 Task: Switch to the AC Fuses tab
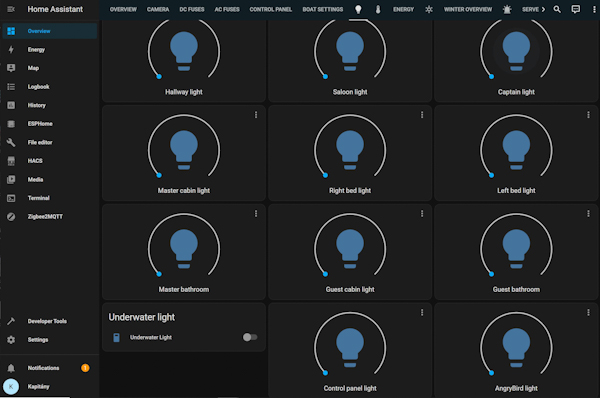point(227,9)
